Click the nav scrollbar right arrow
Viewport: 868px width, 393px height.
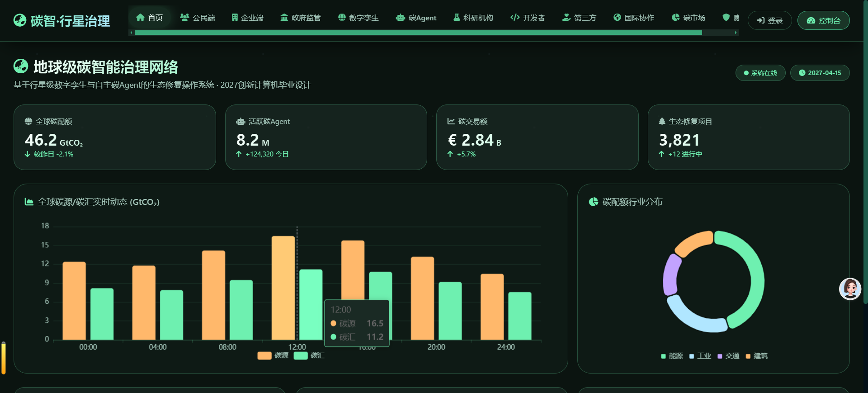tap(736, 33)
